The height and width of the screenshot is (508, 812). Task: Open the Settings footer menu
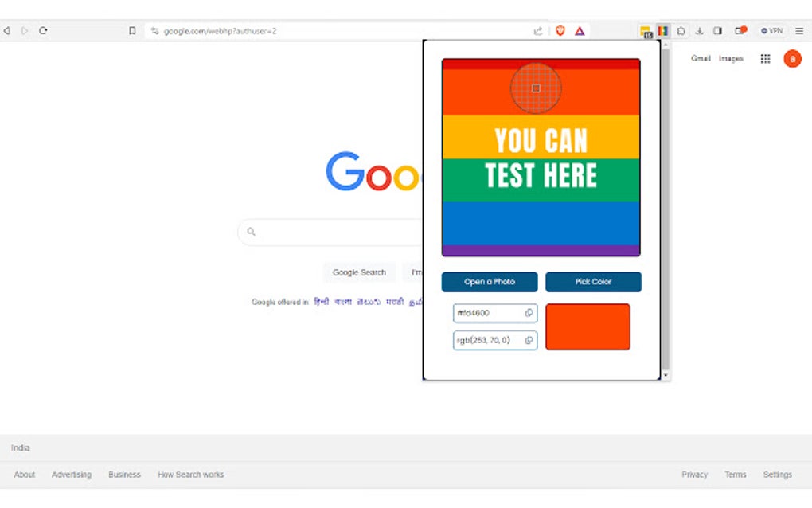coord(777,475)
